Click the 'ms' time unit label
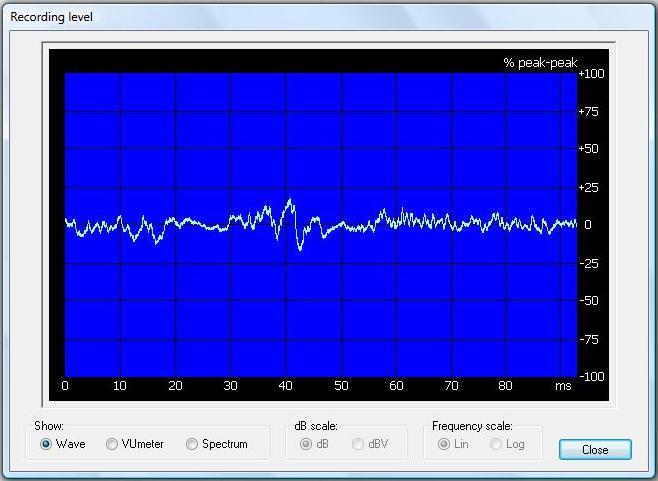 (563, 386)
